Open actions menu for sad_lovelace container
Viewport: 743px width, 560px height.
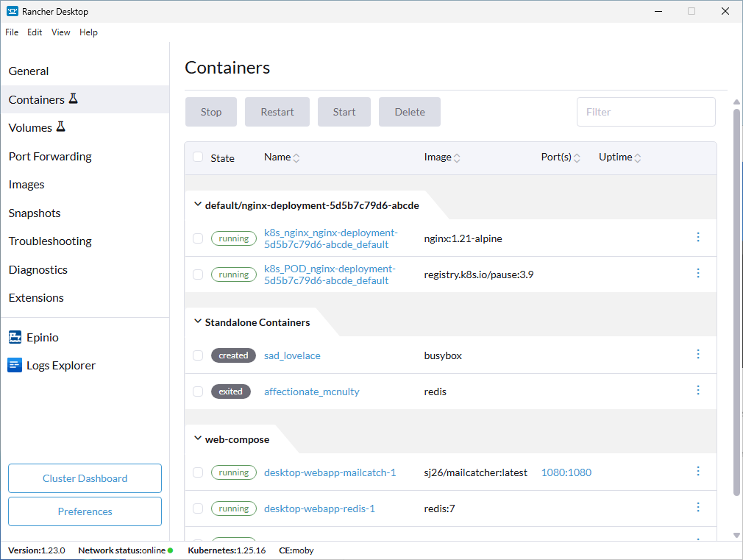(698, 354)
